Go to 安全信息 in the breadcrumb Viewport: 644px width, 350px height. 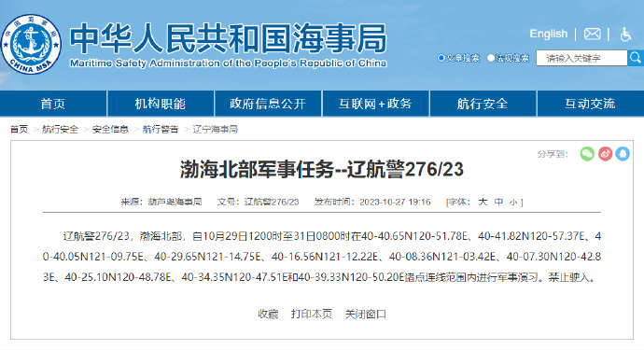tap(110, 130)
